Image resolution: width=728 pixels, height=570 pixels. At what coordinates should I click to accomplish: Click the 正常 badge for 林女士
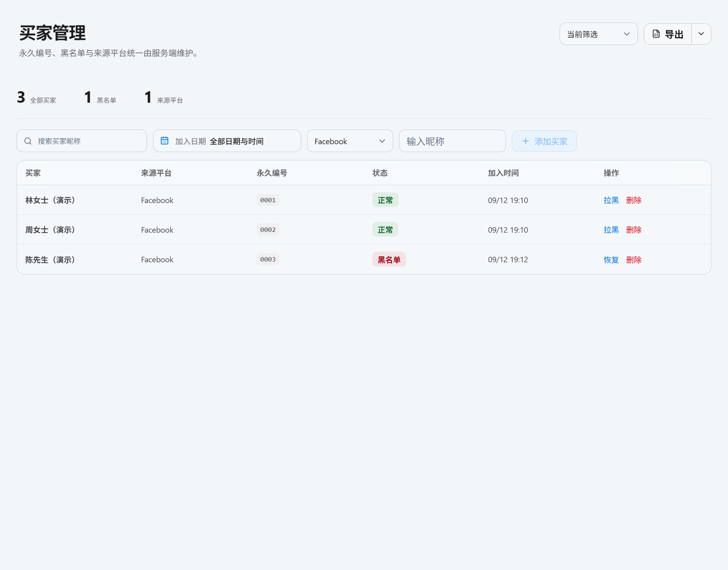tap(385, 200)
